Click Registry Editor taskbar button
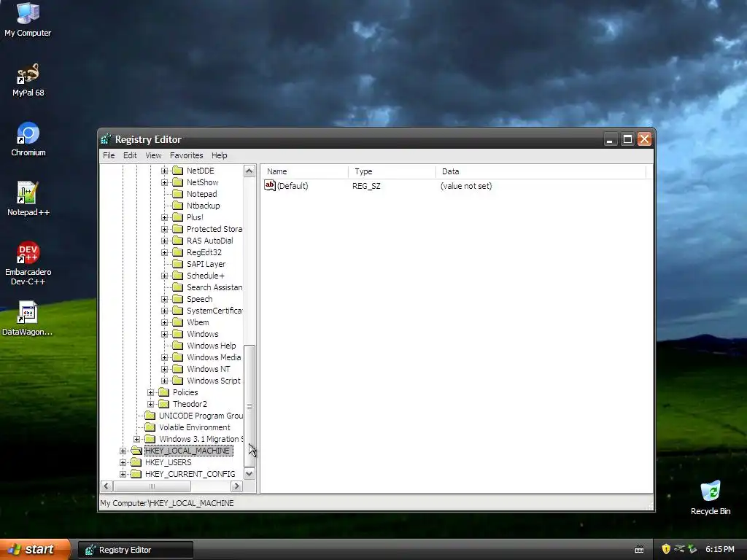The image size is (747, 560). [x=136, y=550]
